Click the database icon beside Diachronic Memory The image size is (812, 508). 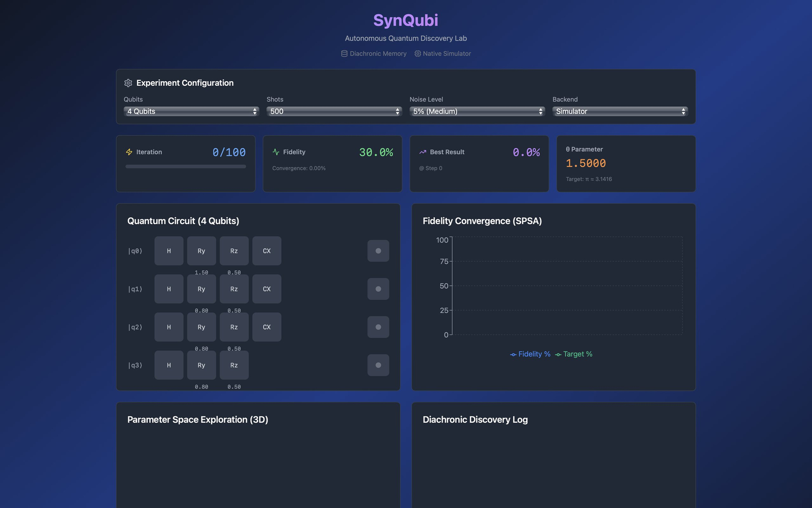(x=344, y=53)
